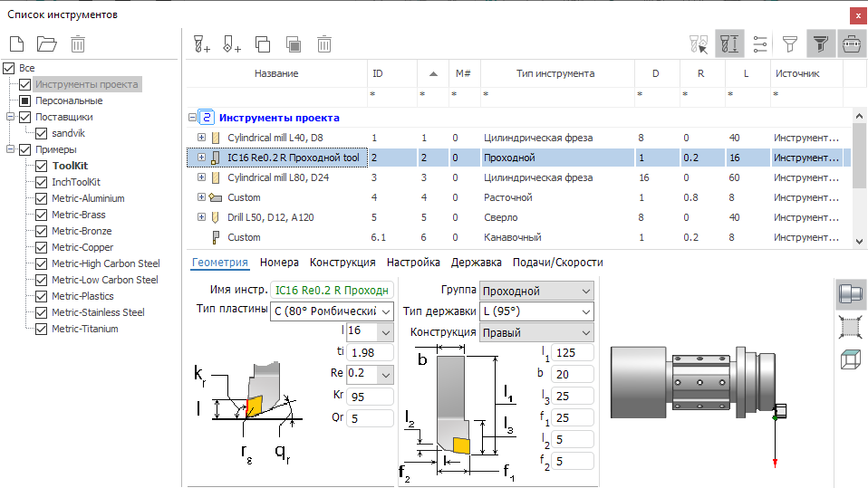Click the sliders settings icon
This screenshot has width=868, height=488.
point(760,43)
